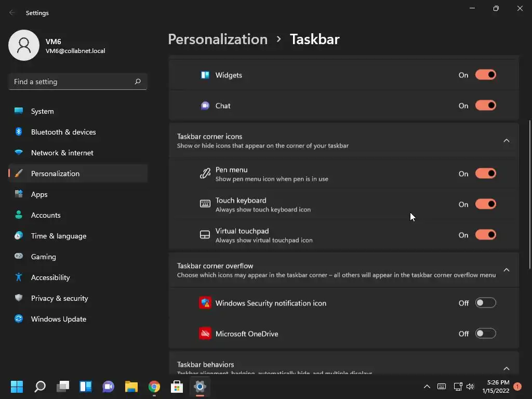Go back using the Settings back arrow
This screenshot has width=532, height=399.
(x=12, y=12)
